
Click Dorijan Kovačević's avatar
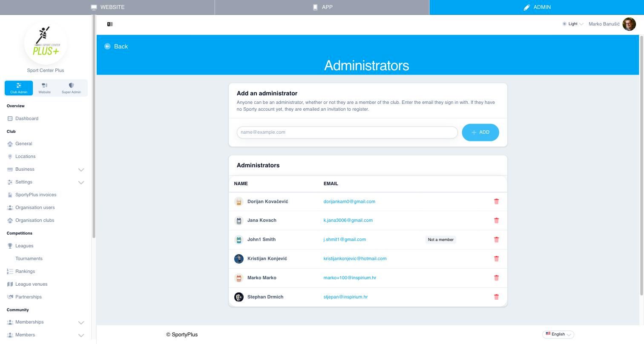pos(239,202)
